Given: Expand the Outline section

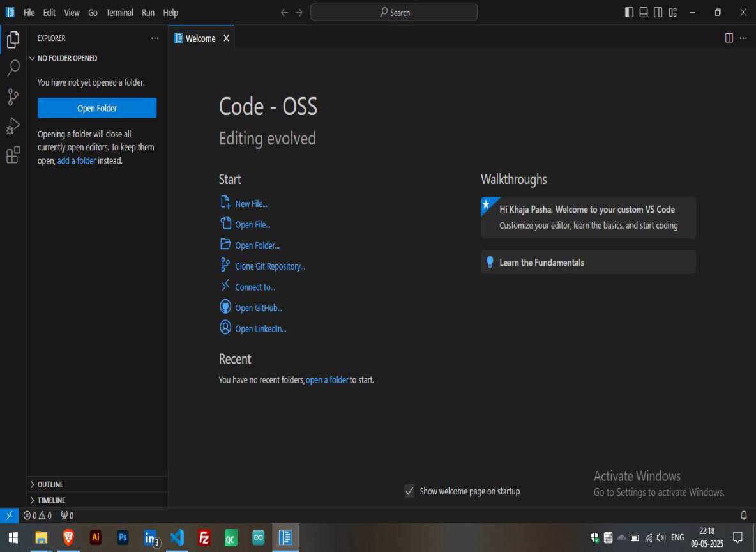Looking at the screenshot, I should [x=50, y=484].
